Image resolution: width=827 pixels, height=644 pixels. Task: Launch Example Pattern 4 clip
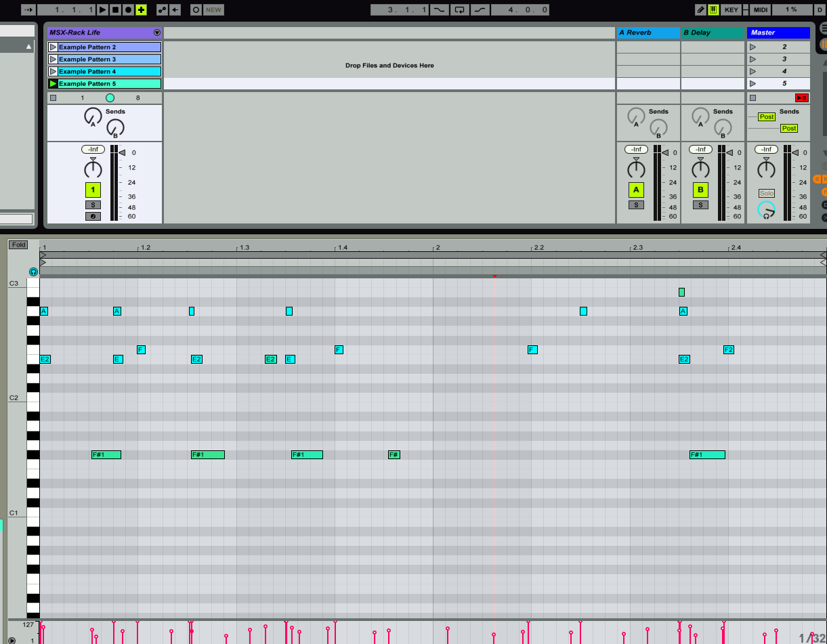click(53, 72)
